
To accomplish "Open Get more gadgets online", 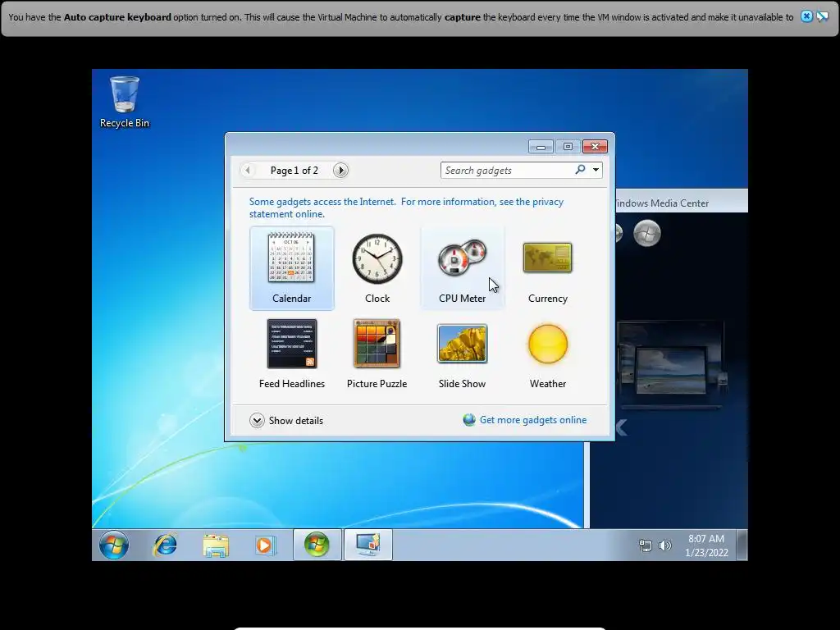I will (x=525, y=420).
